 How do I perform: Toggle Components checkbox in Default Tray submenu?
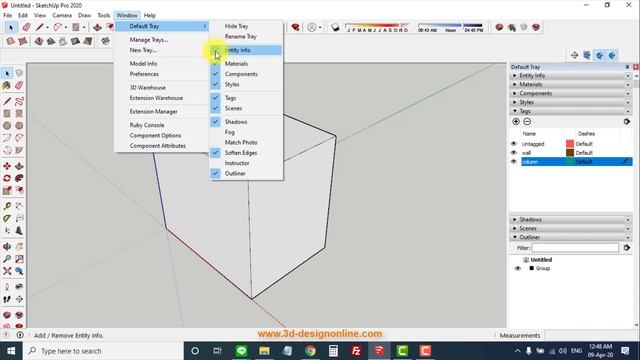[215, 74]
